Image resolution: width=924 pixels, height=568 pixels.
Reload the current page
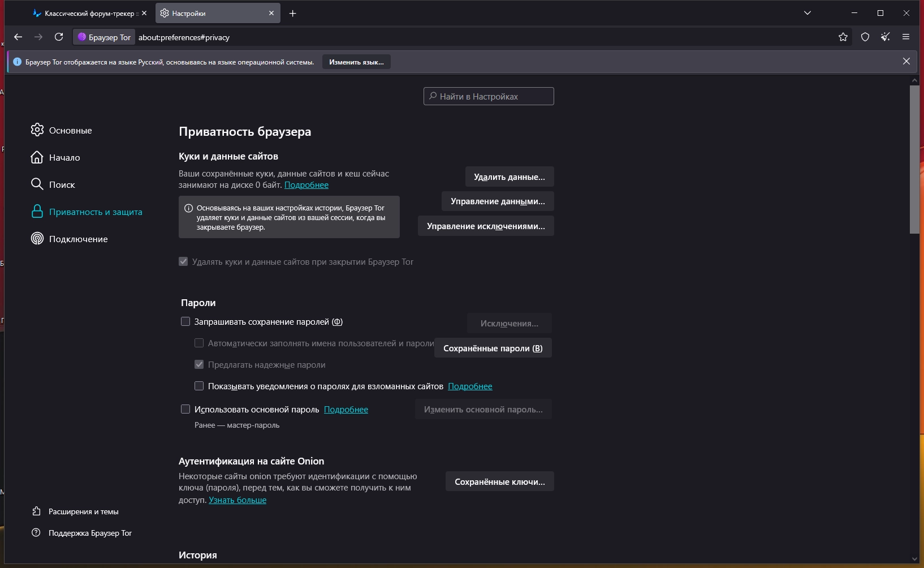point(59,37)
